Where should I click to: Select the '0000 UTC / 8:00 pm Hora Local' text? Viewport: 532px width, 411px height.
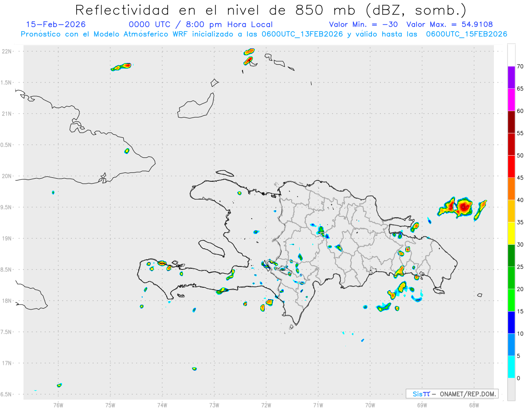pyautogui.click(x=200, y=25)
